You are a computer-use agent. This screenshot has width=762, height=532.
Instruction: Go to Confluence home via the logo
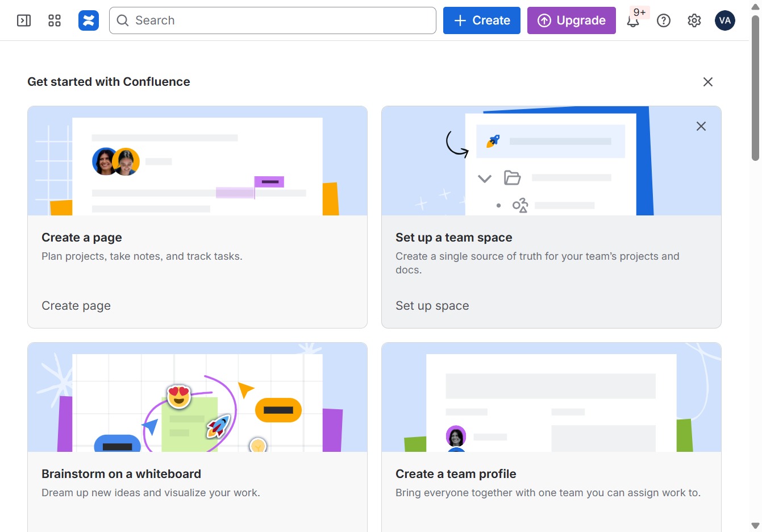click(x=89, y=20)
